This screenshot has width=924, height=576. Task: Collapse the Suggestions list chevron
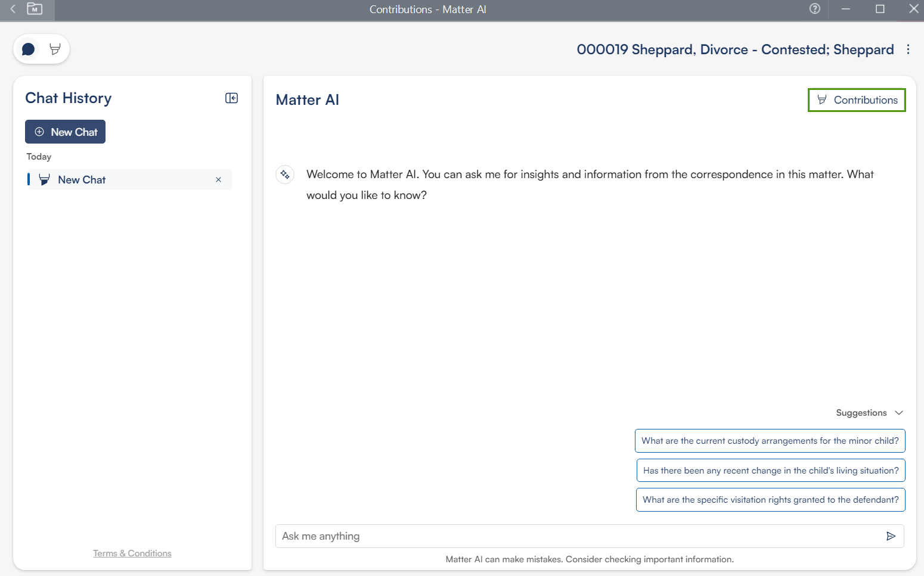pos(899,413)
